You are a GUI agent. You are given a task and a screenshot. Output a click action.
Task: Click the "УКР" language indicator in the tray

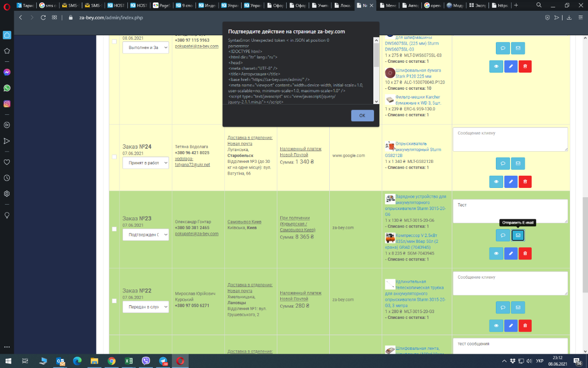[540, 361]
